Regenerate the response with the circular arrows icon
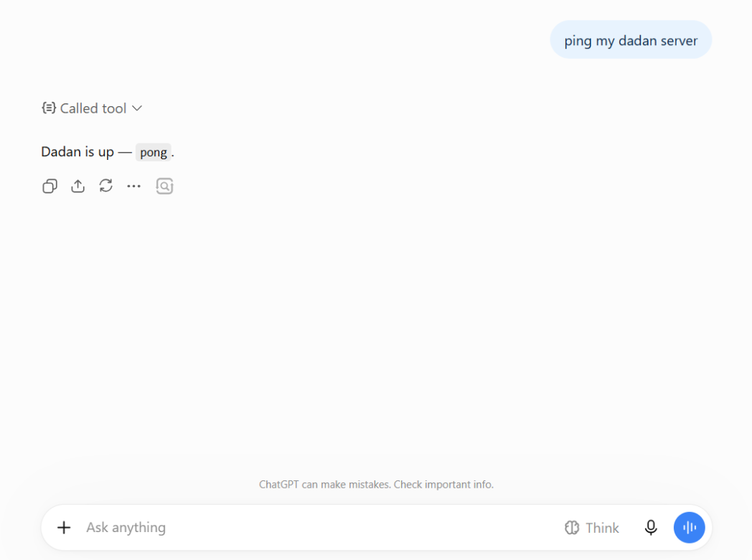This screenshot has width=752, height=560. tap(106, 186)
